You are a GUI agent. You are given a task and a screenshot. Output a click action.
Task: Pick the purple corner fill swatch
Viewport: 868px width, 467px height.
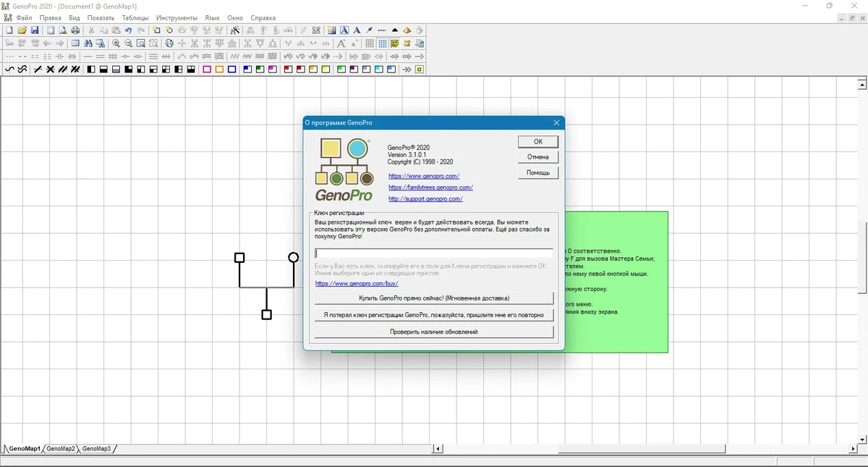click(352, 70)
